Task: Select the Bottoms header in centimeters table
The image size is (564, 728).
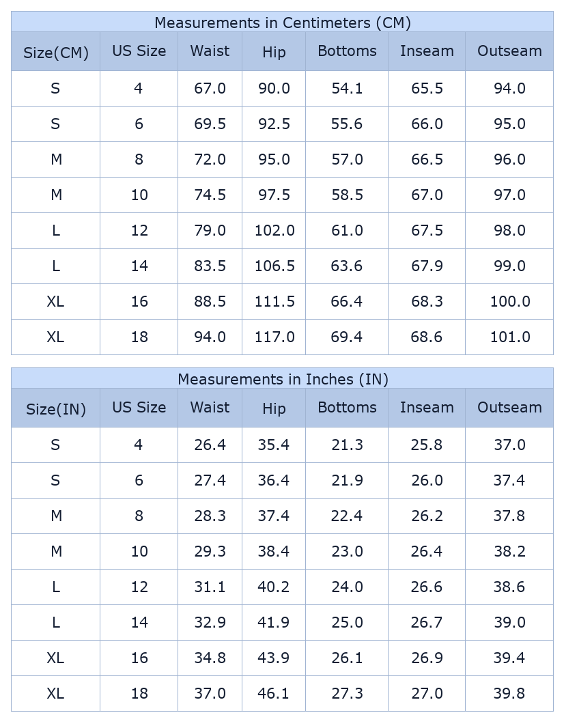Action: (347, 51)
